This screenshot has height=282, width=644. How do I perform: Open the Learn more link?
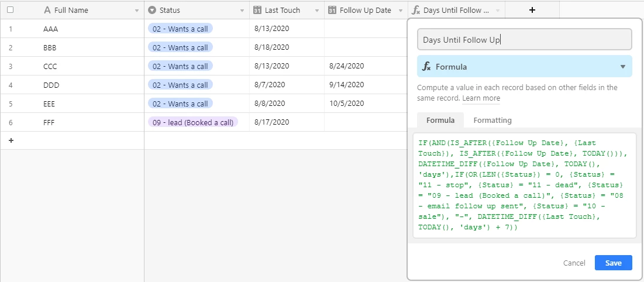481,98
